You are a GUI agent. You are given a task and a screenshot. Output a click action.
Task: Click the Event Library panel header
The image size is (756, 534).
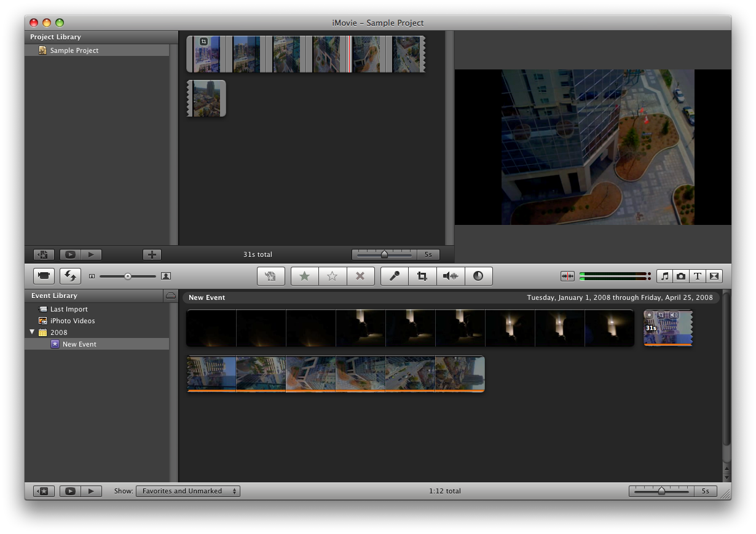[x=95, y=296]
